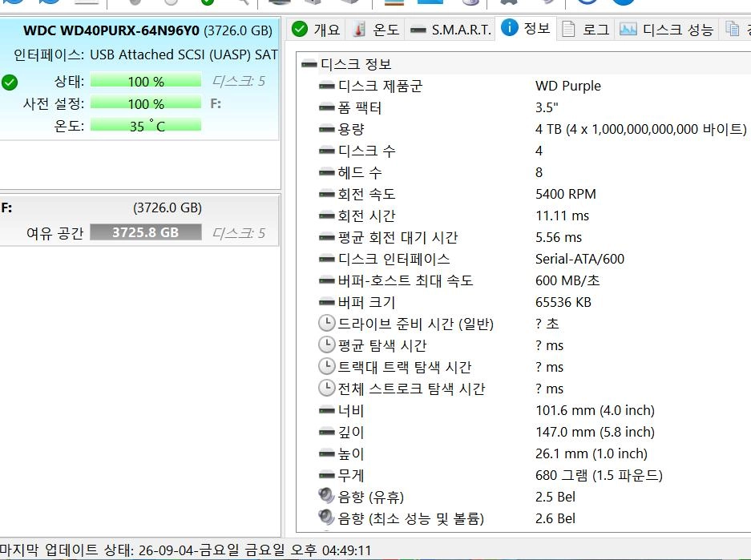This screenshot has height=560, width=751.
Task: Click the green check status icon beside 상태
Action: coord(10,83)
